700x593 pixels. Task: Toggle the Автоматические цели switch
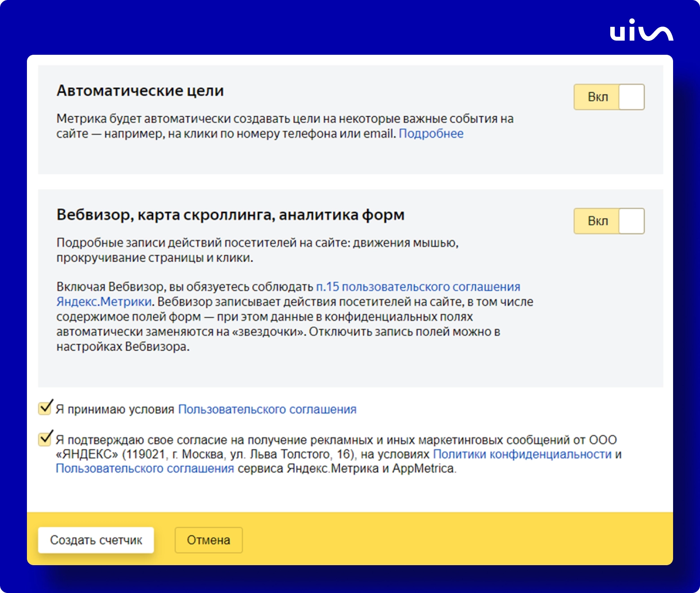click(609, 97)
